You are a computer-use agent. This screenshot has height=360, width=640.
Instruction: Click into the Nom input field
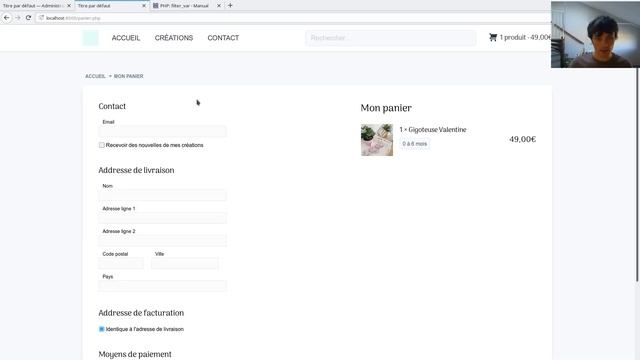click(162, 195)
